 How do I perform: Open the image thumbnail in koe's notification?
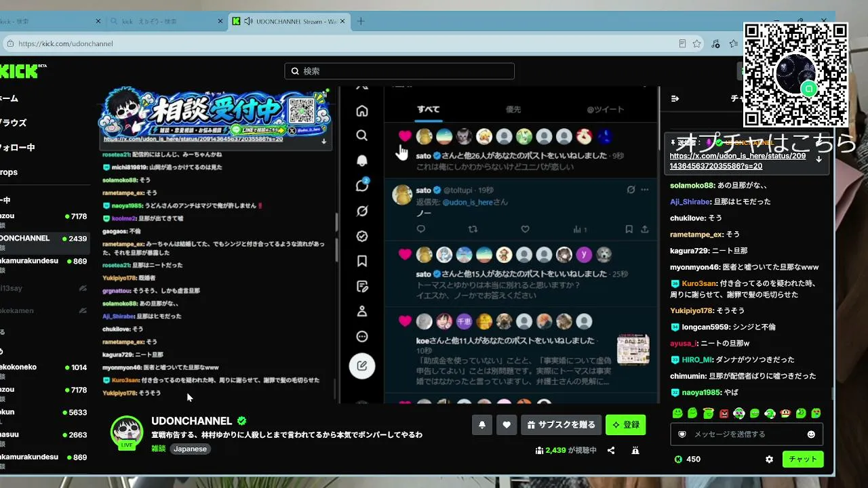point(633,349)
